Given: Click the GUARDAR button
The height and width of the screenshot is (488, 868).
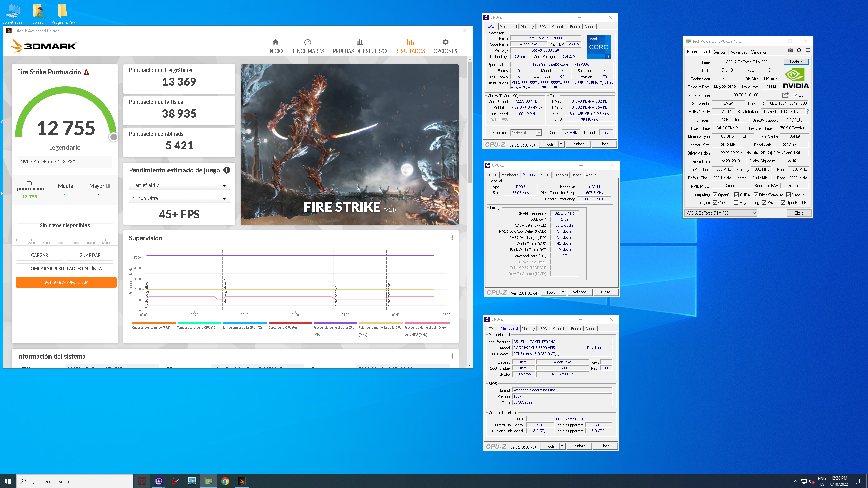Looking at the screenshot, I should (x=90, y=255).
